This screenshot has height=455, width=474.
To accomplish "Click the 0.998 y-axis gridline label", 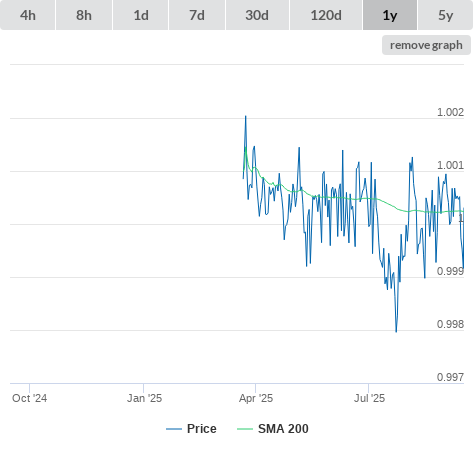I will [x=450, y=324].
